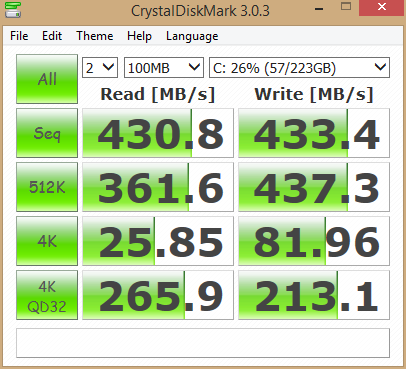The image size is (406, 369).
Task: Open the Language menu
Action: click(x=192, y=36)
